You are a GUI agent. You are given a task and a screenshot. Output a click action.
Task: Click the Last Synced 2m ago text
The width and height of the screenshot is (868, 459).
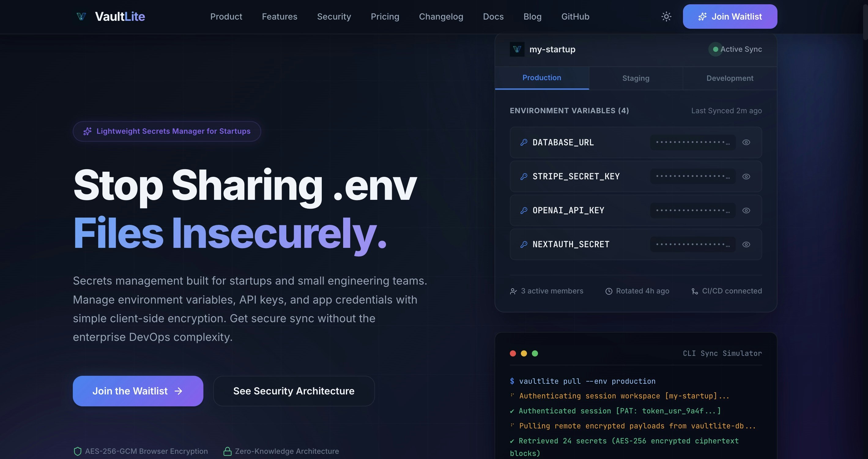(726, 110)
